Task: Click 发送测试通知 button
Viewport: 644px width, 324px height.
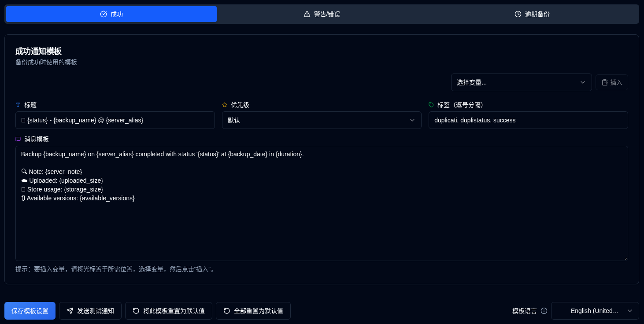Action: point(90,311)
